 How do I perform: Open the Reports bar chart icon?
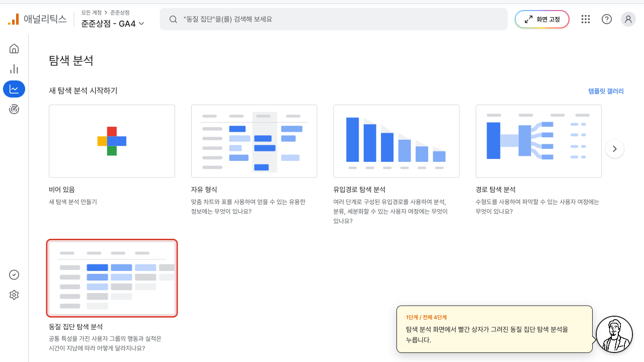click(x=14, y=69)
